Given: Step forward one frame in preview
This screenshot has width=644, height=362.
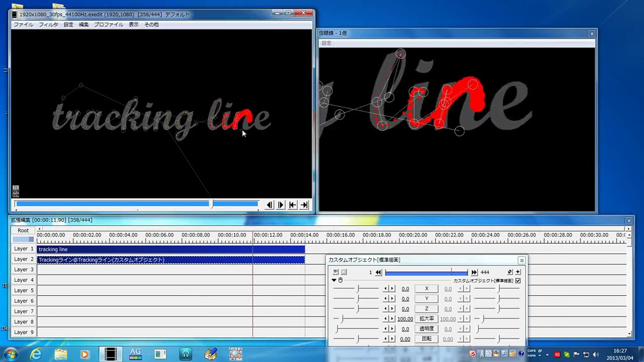Looking at the screenshot, I should (x=281, y=205).
